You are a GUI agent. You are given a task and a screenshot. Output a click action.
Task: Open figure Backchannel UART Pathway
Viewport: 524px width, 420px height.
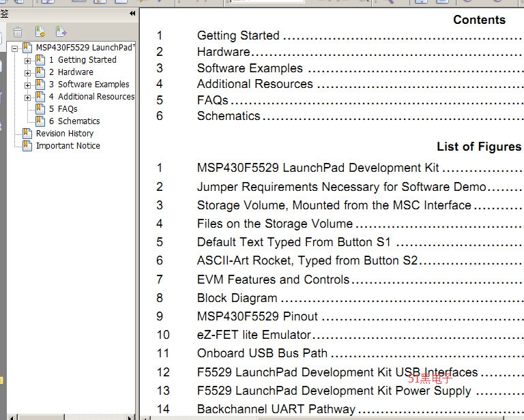point(276,409)
